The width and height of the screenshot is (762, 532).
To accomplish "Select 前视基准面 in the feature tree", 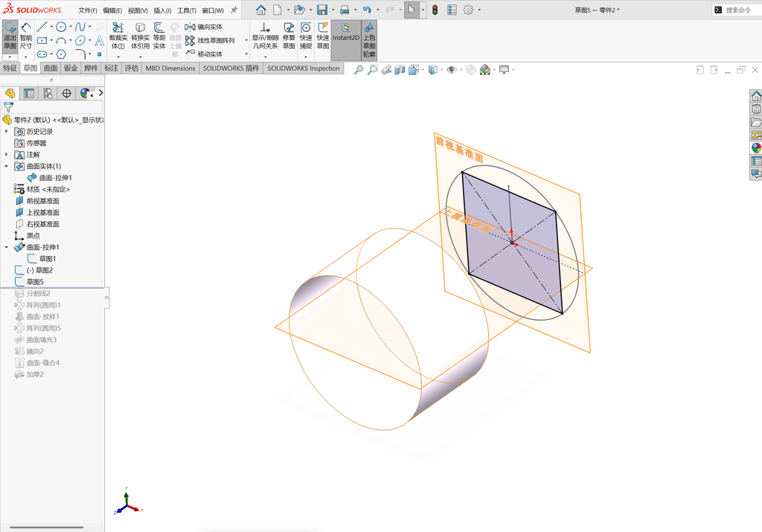I will [42, 201].
